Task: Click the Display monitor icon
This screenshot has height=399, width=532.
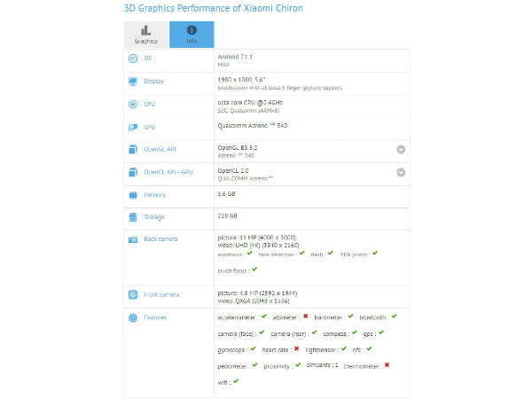Action: 133,82
